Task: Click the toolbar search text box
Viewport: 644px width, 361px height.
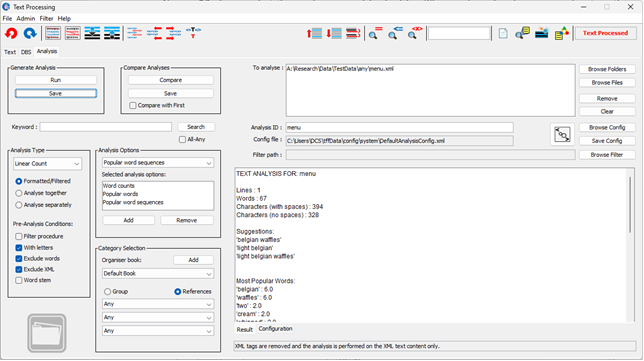Action: [459, 33]
